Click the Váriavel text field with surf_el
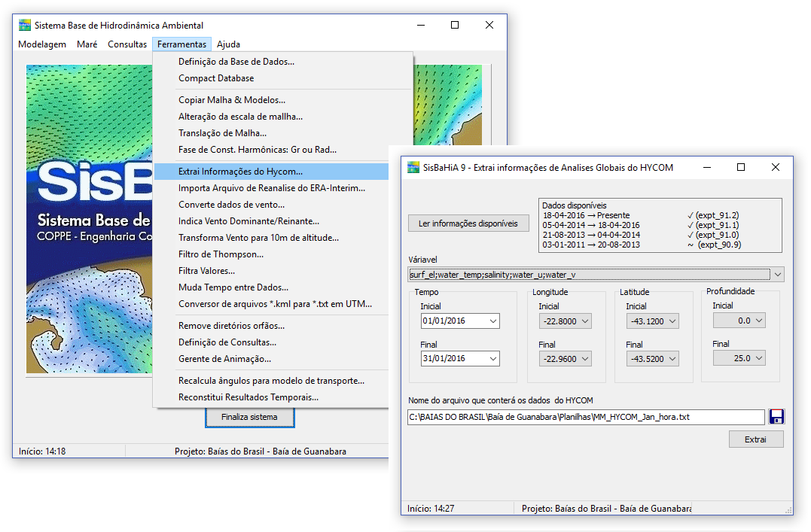Viewport: 811px width, 532px height. click(x=589, y=275)
